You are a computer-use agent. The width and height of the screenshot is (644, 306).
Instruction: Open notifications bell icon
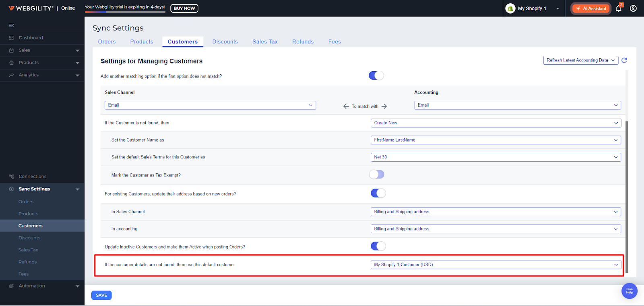(619, 8)
